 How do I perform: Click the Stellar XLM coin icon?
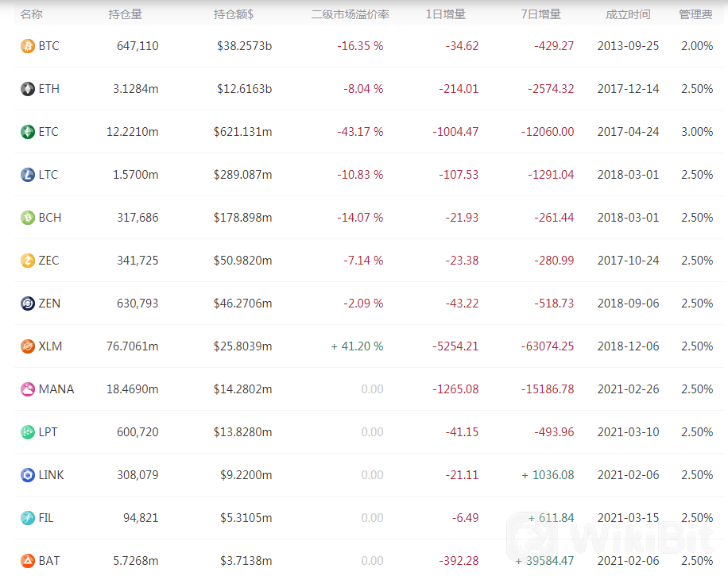click(28, 346)
